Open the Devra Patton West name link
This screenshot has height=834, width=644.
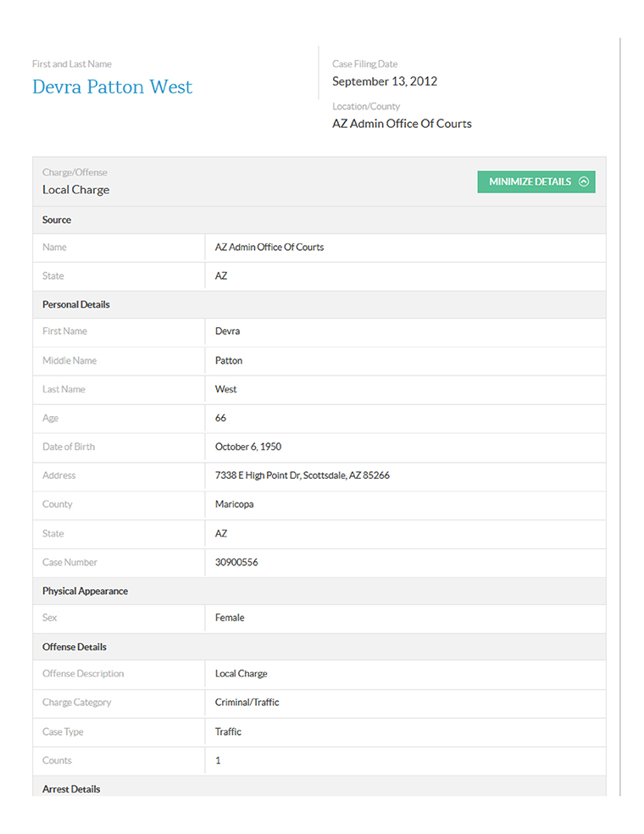click(x=112, y=87)
